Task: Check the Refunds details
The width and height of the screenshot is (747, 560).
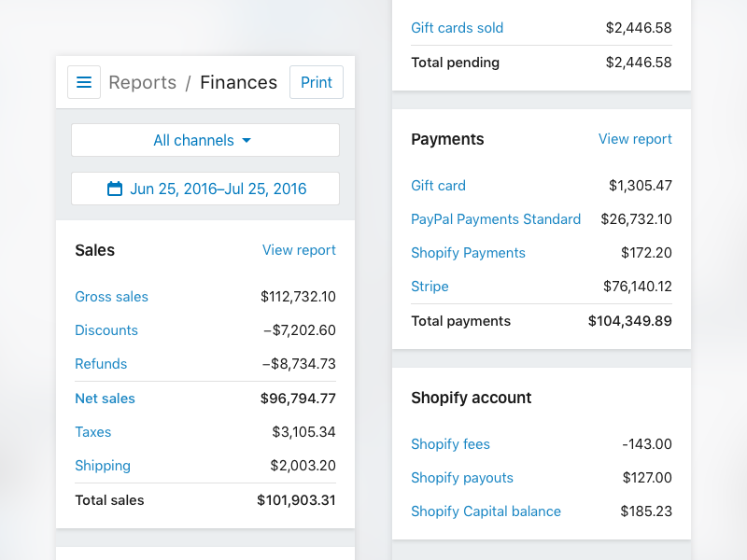Action: pyautogui.click(x=101, y=364)
